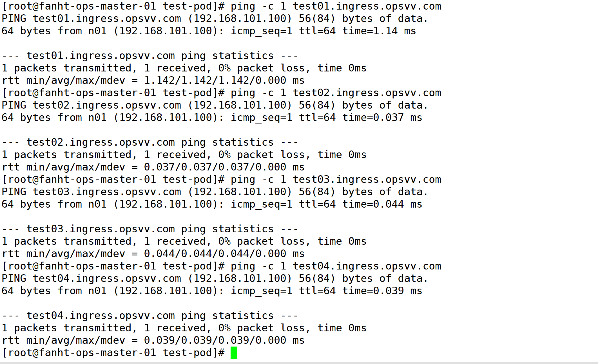
Task: Click the test01 ping statistics header line
Action: [150, 56]
